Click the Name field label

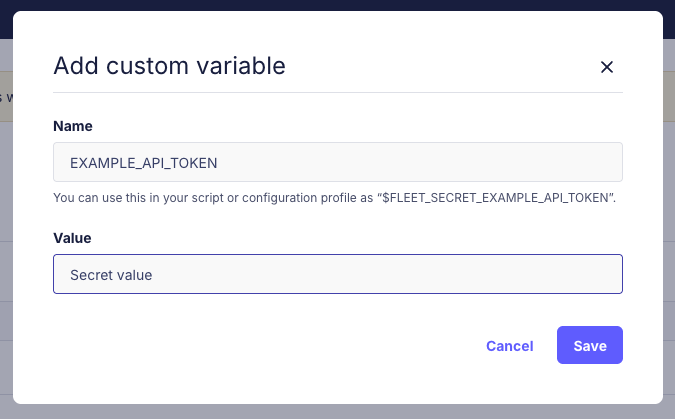pos(73,126)
